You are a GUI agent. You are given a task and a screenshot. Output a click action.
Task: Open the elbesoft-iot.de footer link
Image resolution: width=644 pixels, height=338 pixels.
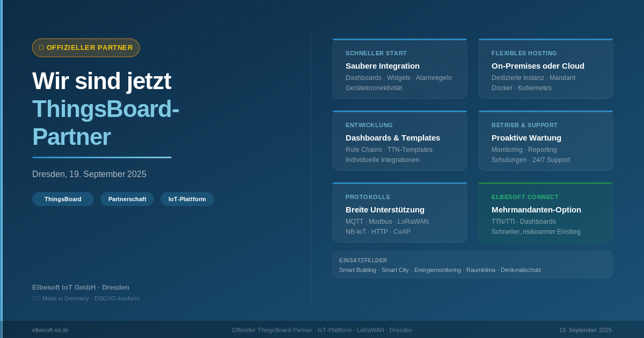[x=50, y=330]
